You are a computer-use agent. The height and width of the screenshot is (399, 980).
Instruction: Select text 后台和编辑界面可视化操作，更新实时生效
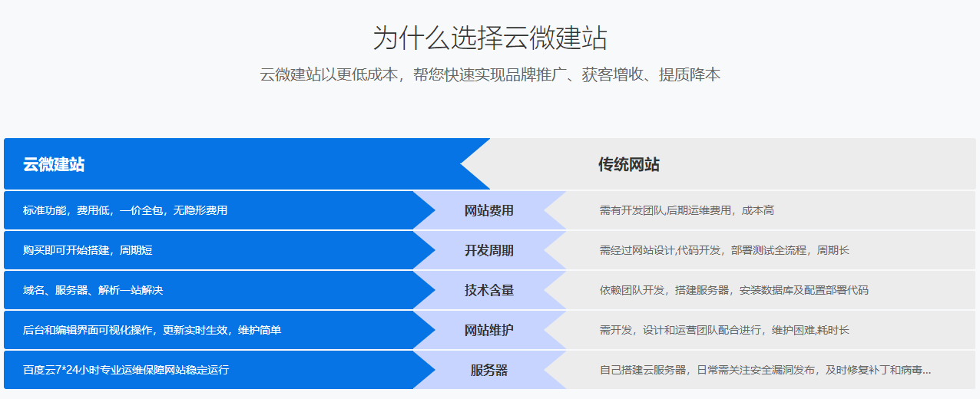(x=125, y=330)
